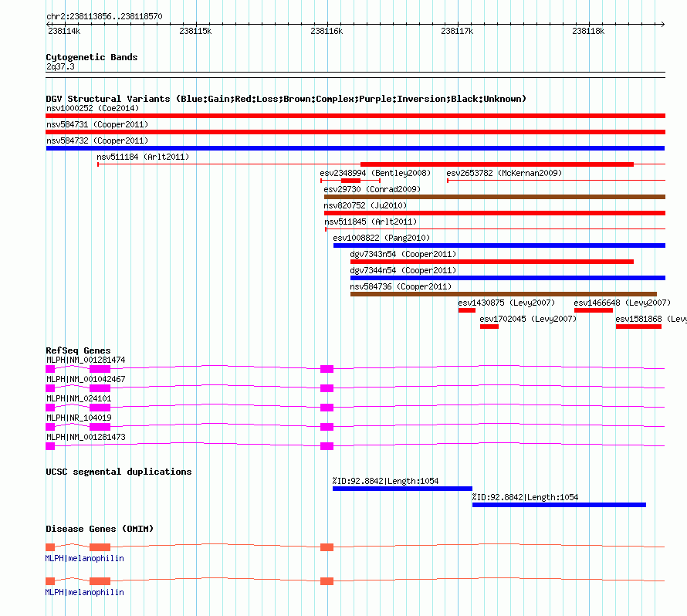687x616 pixels.
Task: Click the ruler's left arrow end
Action: [48, 25]
